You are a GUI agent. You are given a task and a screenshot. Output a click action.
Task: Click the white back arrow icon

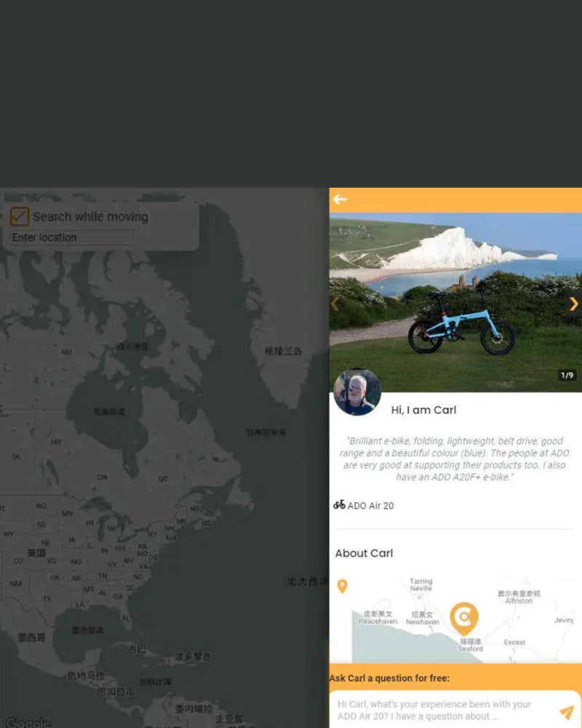(340, 199)
